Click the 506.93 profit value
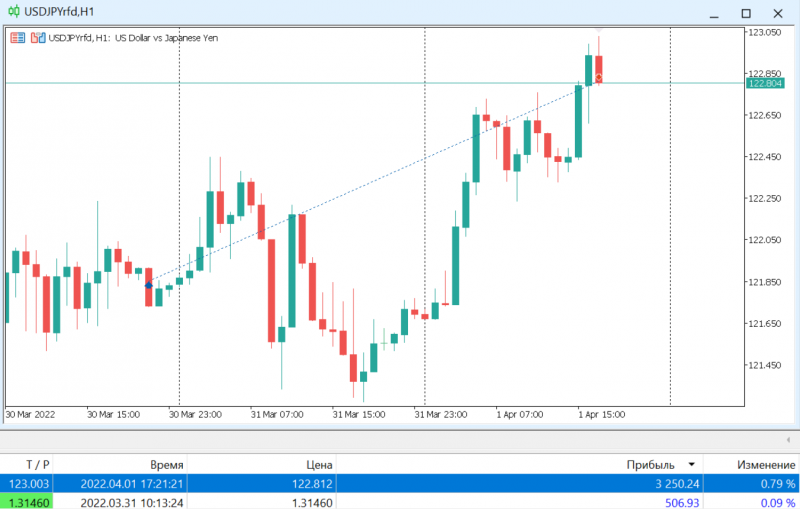 [x=682, y=503]
